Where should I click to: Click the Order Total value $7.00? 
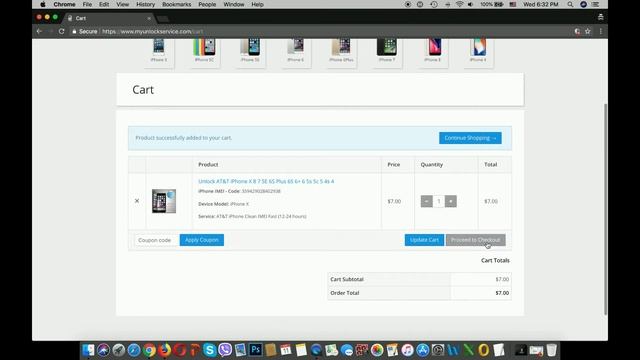click(x=502, y=293)
